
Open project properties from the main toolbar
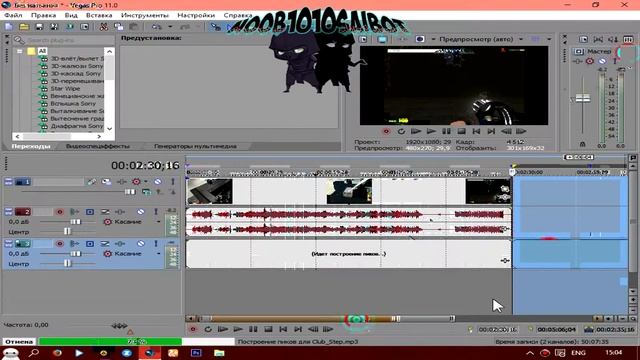pyautogui.click(x=84, y=27)
